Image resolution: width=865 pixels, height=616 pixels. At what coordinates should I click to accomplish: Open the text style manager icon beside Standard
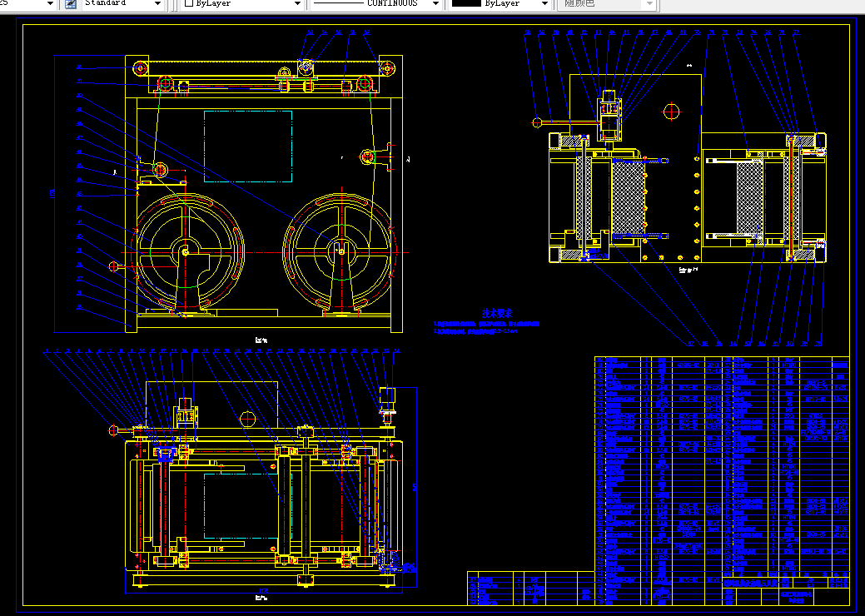pos(71,4)
